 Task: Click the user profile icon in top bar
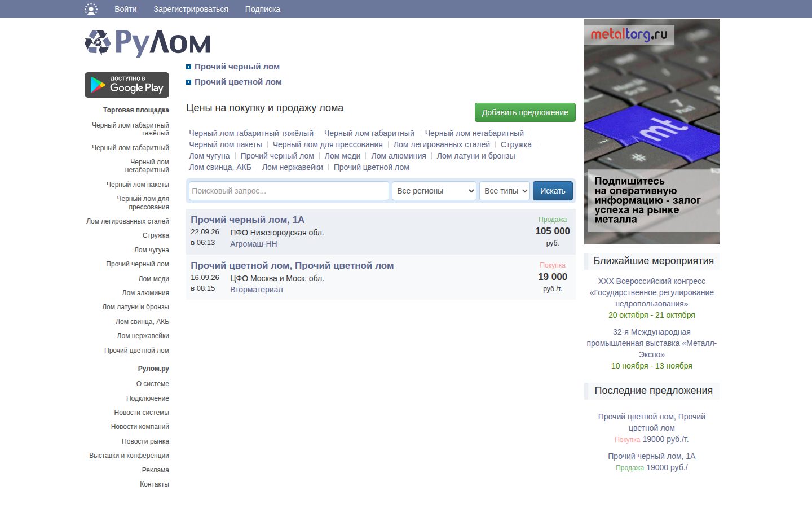click(x=91, y=9)
